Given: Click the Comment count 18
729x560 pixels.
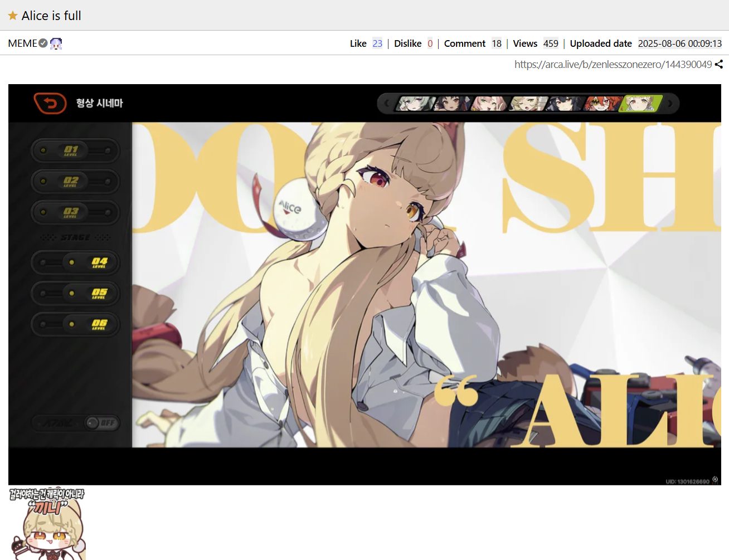Looking at the screenshot, I should pyautogui.click(x=497, y=43).
